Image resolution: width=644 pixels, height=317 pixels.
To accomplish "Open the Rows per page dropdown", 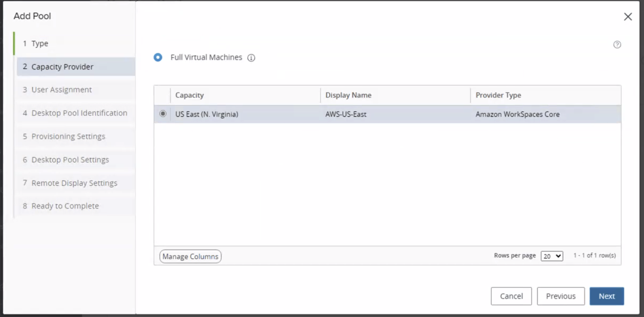I will [551, 256].
